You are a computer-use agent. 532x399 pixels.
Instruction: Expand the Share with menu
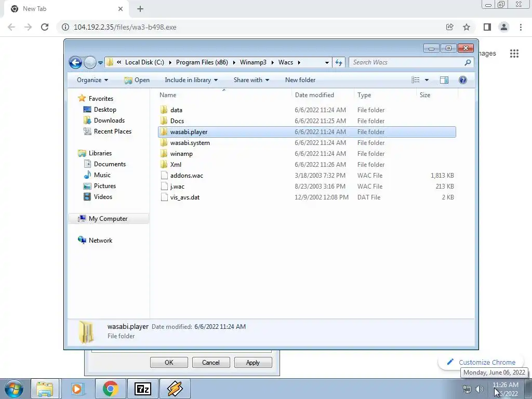tap(251, 80)
